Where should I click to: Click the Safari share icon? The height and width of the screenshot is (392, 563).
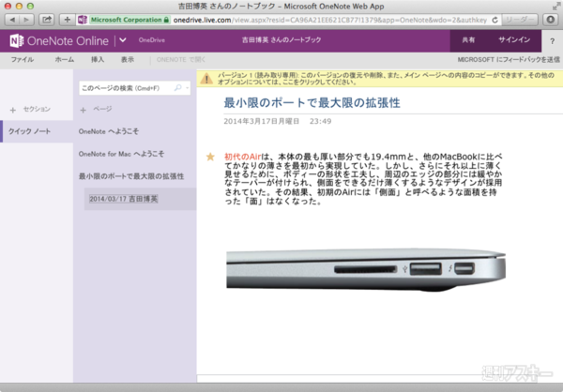(46, 20)
